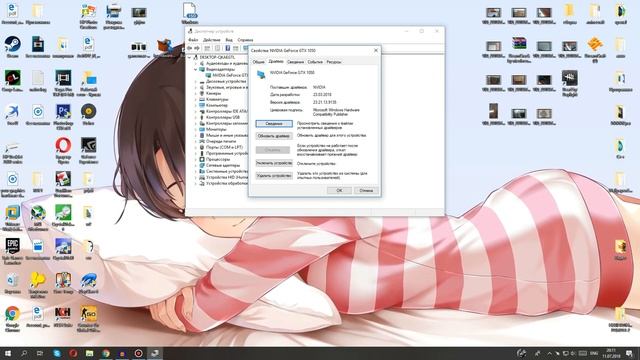This screenshot has width=640, height=360.
Task: Open the Вид menu in Device Manager
Action: (x=229, y=40)
